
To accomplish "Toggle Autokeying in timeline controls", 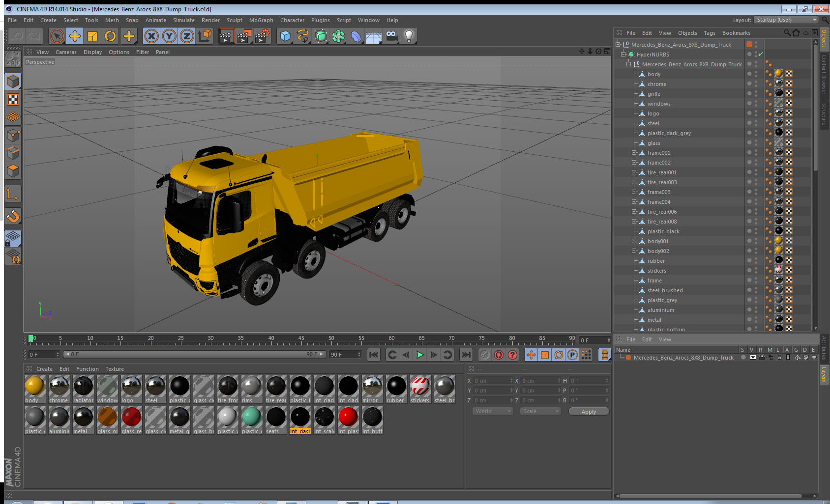I will (x=499, y=355).
